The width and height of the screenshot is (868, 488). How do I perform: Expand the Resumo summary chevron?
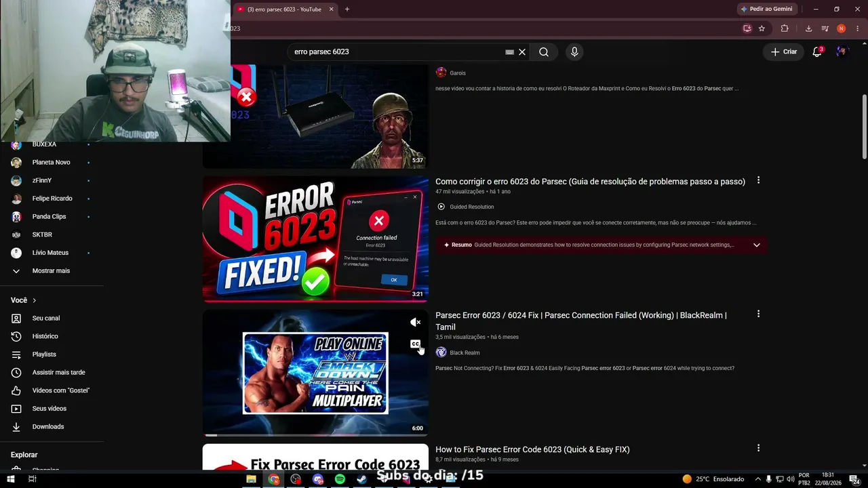(x=757, y=245)
